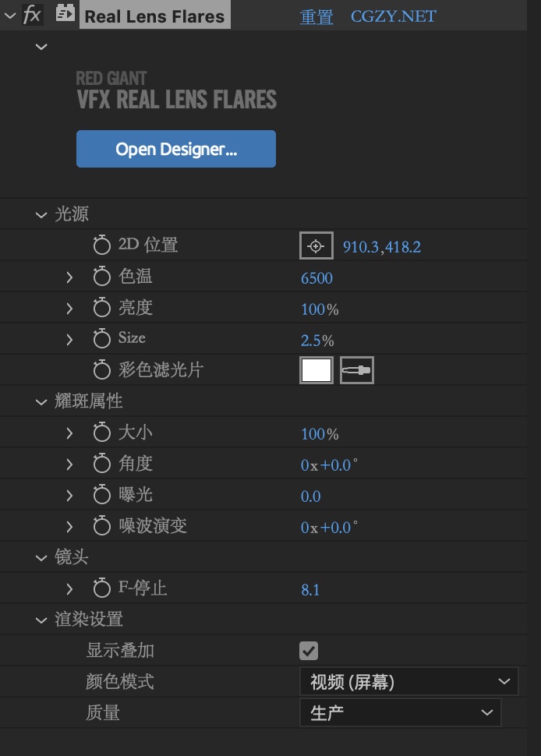
Task: Click the 2D 位置 crosshair point picker
Action: pos(316,246)
